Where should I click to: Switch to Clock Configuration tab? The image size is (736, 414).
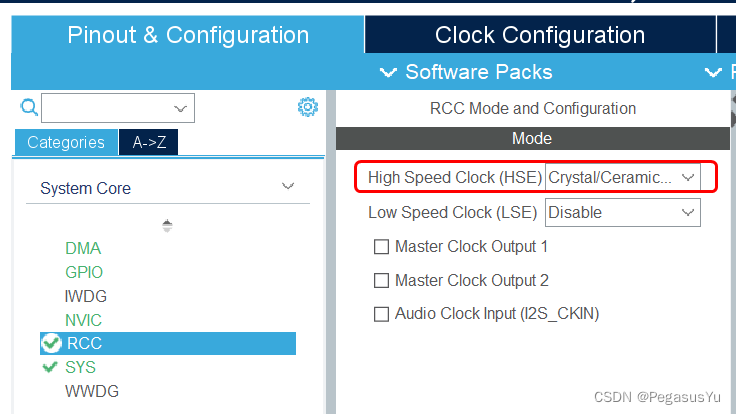point(540,35)
